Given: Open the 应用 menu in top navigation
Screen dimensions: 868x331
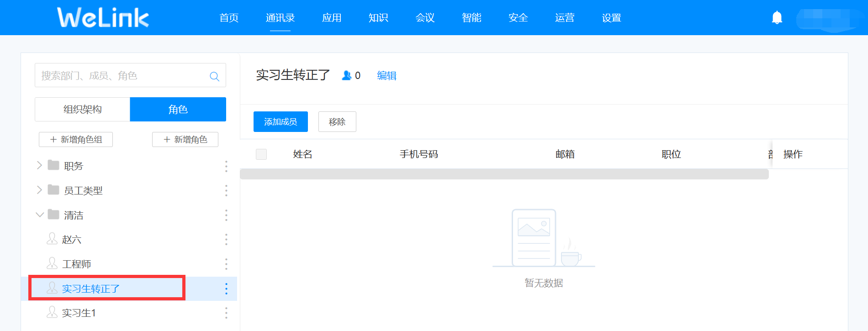Looking at the screenshot, I should pos(332,18).
